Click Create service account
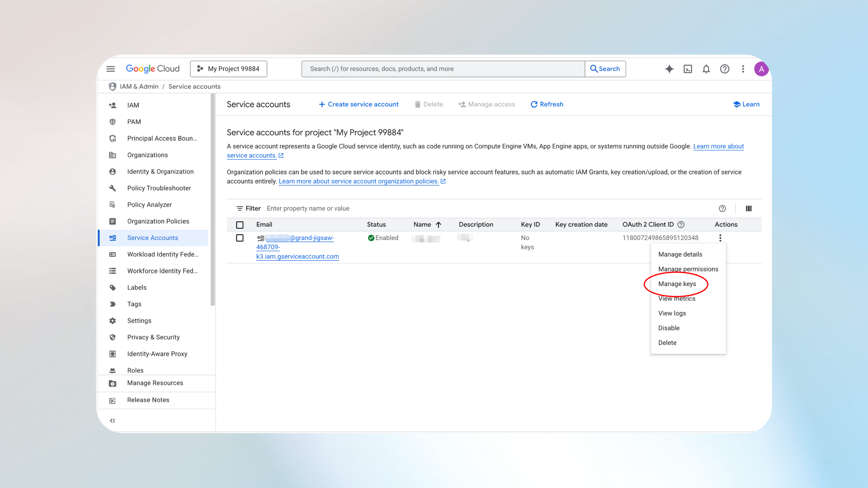This screenshot has width=868, height=488. pos(359,104)
